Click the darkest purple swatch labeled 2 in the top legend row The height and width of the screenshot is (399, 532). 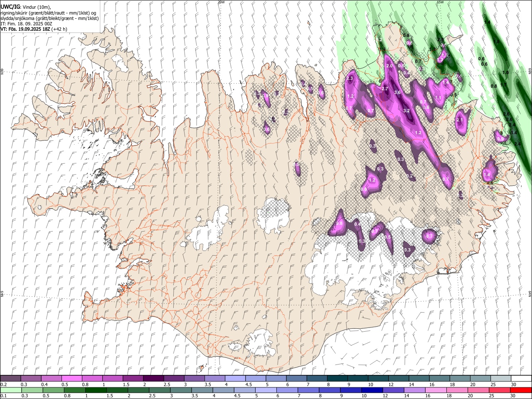pyautogui.click(x=153, y=378)
